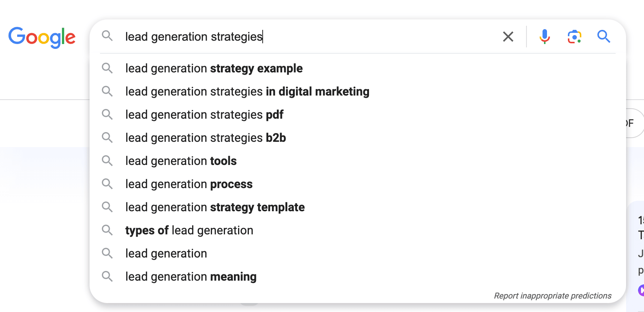
Task: Select 'lead generation strategies b2b' suggestion
Action: pyautogui.click(x=358, y=138)
